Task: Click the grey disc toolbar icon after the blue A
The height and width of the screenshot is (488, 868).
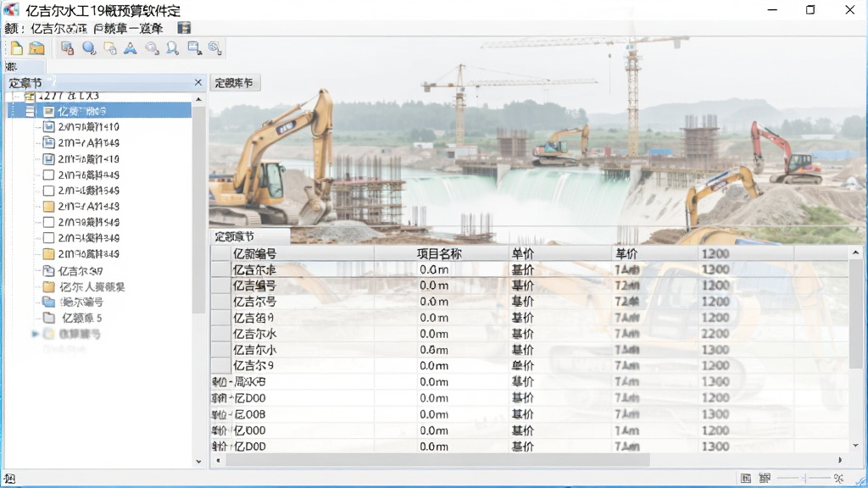Action: tap(152, 48)
